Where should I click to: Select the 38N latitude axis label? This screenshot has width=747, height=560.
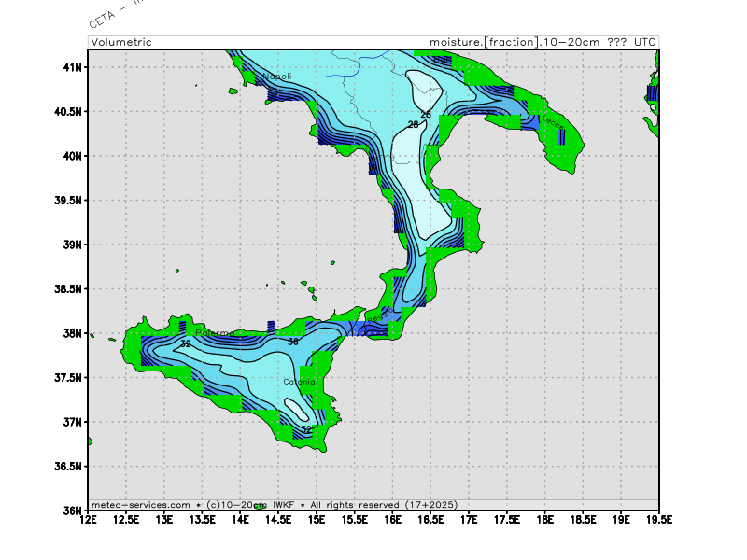(73, 333)
